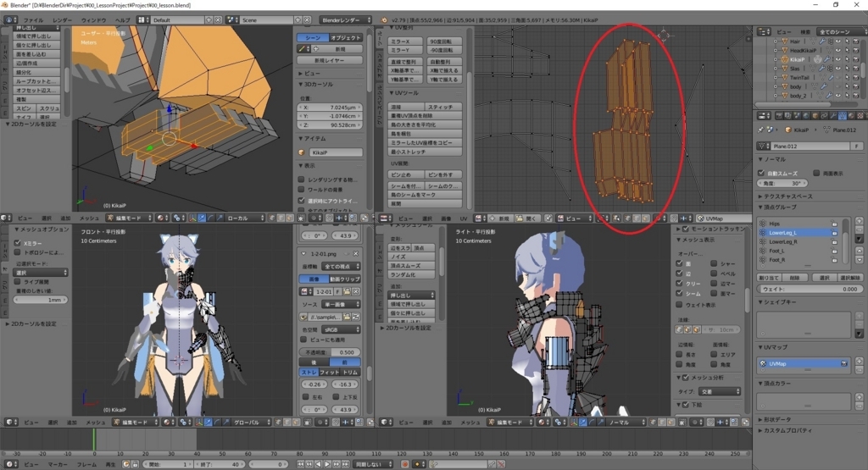Enable the 両面表示 checkbox

[x=816, y=173]
